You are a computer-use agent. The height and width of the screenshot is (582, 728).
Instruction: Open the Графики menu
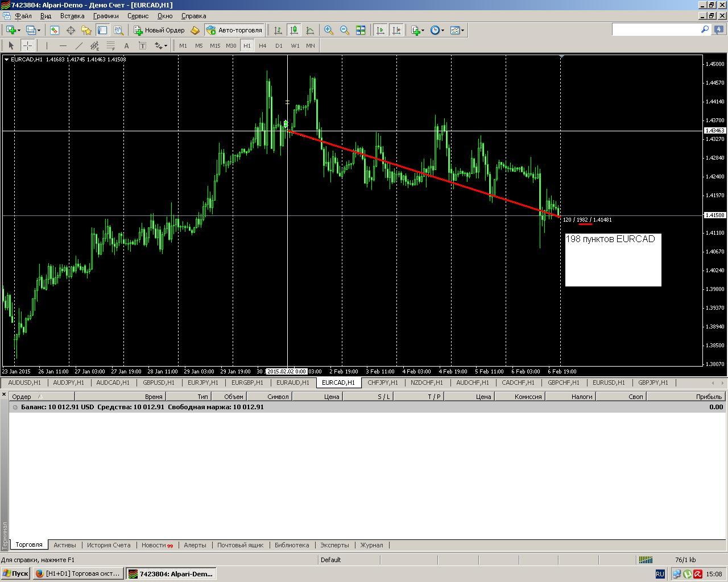pyautogui.click(x=106, y=16)
